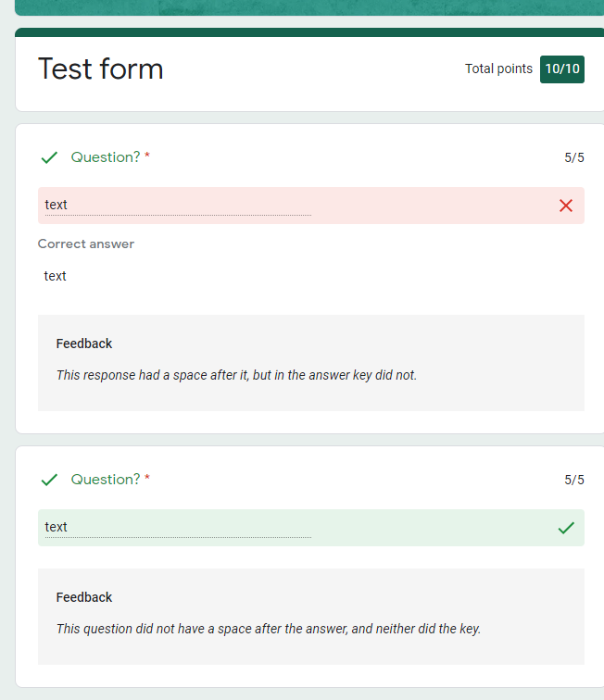Click the "Correct answer" label

coord(86,244)
